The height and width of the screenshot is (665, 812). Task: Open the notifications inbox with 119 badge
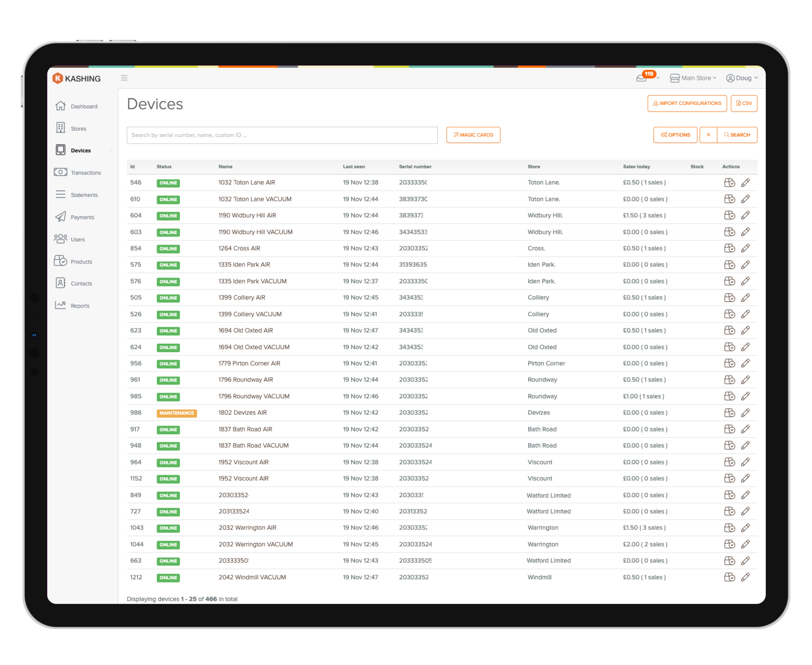click(x=647, y=77)
